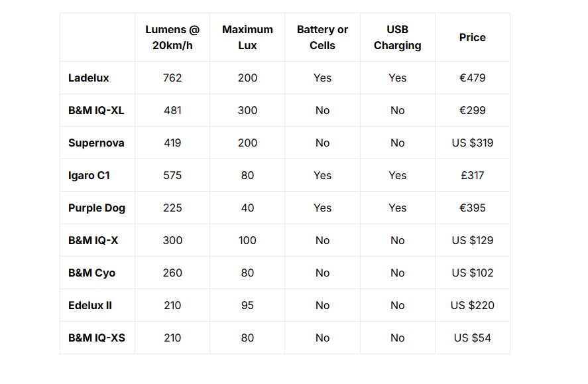Select the 300 maximum lux cell
This screenshot has height=384, width=588.
[x=247, y=110]
